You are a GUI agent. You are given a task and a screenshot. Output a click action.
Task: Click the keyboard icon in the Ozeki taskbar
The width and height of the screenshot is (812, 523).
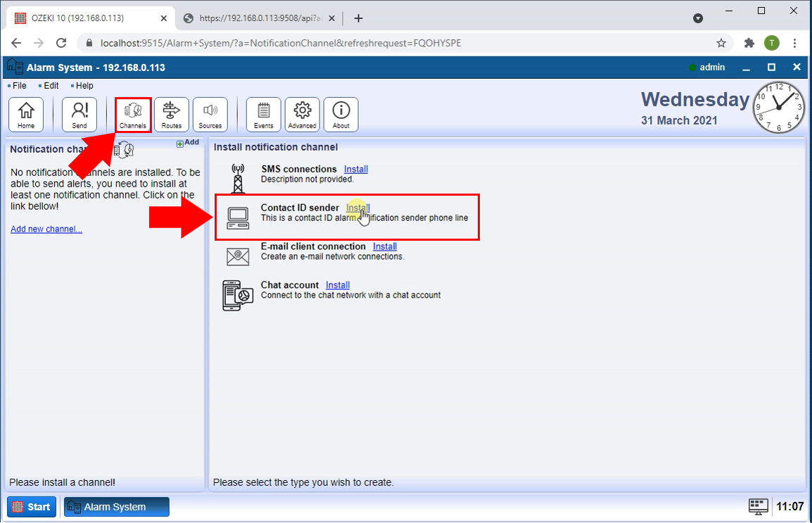tap(758, 506)
